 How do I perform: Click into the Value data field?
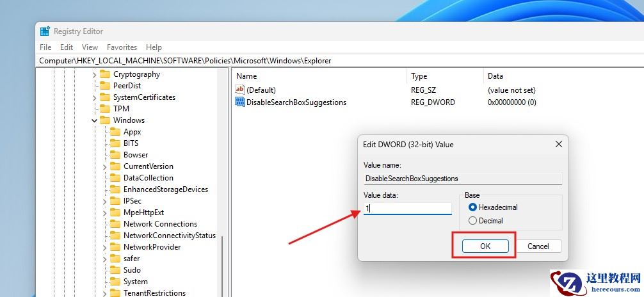point(407,208)
